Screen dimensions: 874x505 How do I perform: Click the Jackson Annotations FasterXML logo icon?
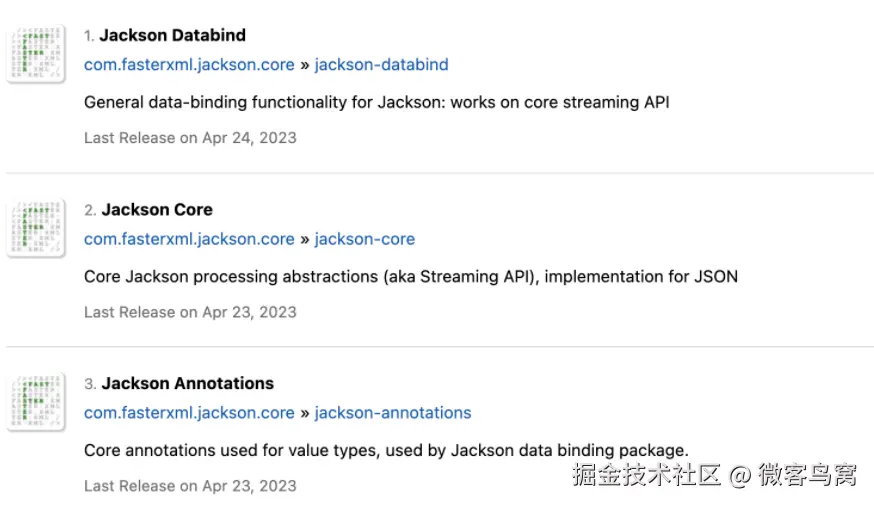coord(37,403)
